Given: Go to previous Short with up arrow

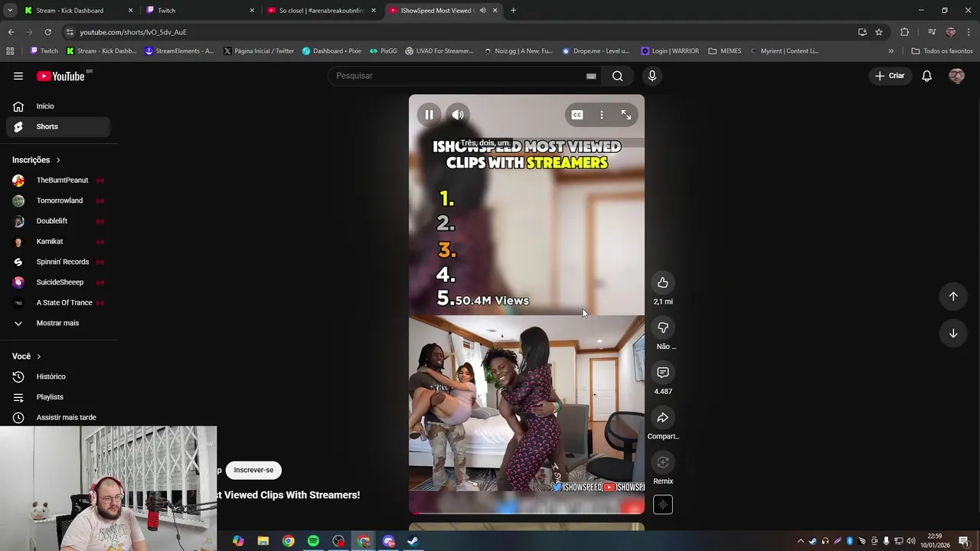Looking at the screenshot, I should click(x=953, y=296).
